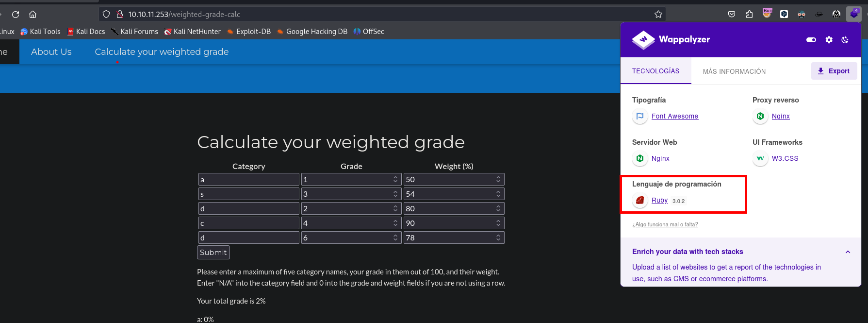Viewport: 868px width, 323px height.
Task: Go to browser home page icon
Action: tap(33, 15)
